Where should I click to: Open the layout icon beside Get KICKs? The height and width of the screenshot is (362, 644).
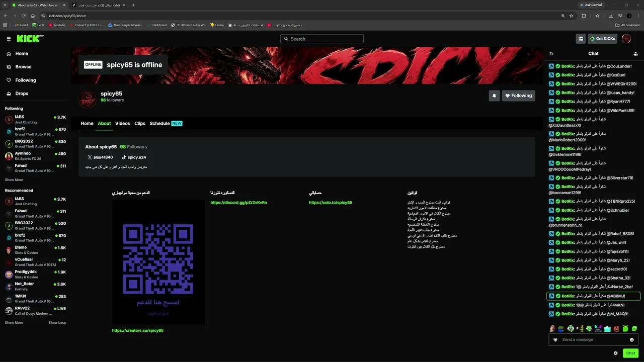click(x=581, y=39)
